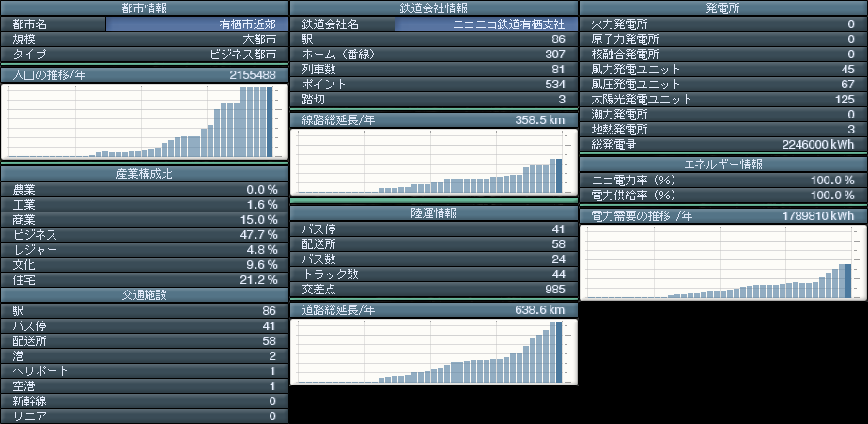Viewport: 868px width, 424px height.
Task: Click the 都市情報 panel header
Action: click(145, 8)
